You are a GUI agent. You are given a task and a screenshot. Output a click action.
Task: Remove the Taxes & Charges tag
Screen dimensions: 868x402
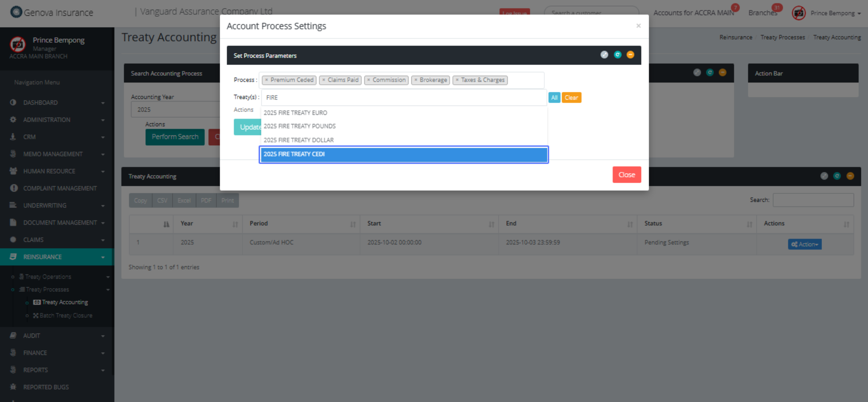457,80
